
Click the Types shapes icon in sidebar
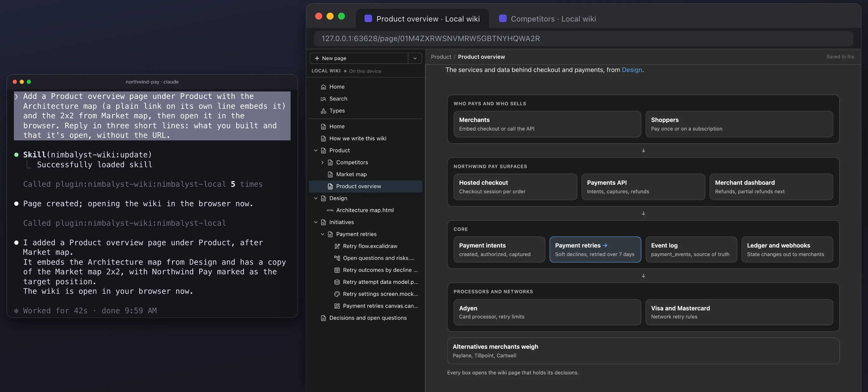click(323, 111)
